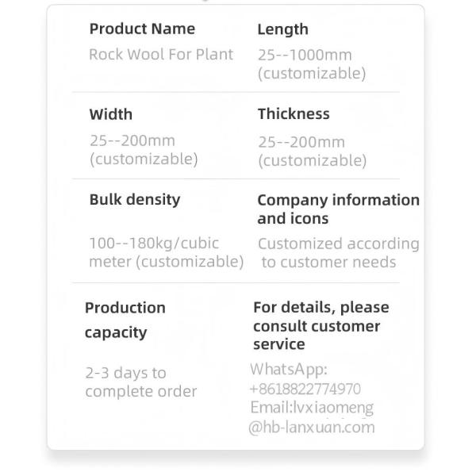Viewport: 476px width, 476px height.
Task: Click the WhatsApp label
Action: coord(289,370)
